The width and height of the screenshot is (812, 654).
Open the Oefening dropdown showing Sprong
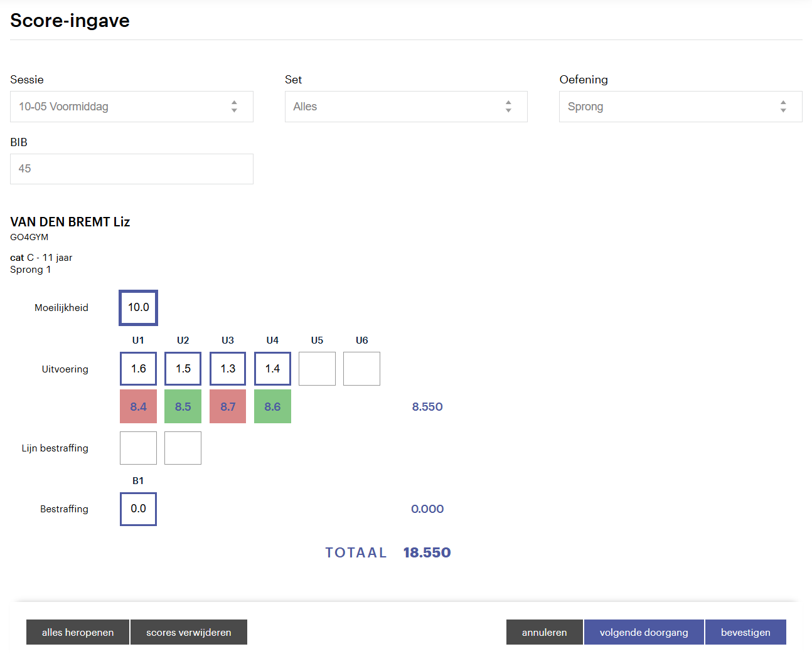coord(680,107)
